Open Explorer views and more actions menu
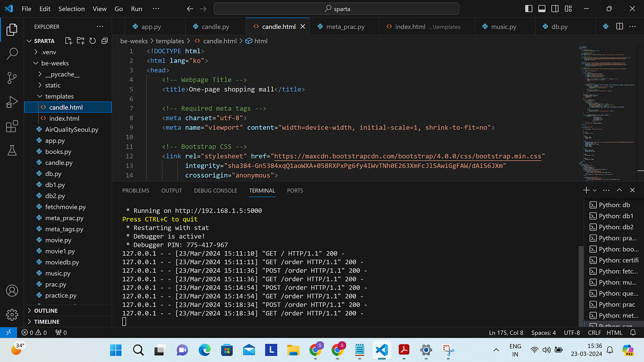Image resolution: width=644 pixels, height=362 pixels. click(100, 27)
